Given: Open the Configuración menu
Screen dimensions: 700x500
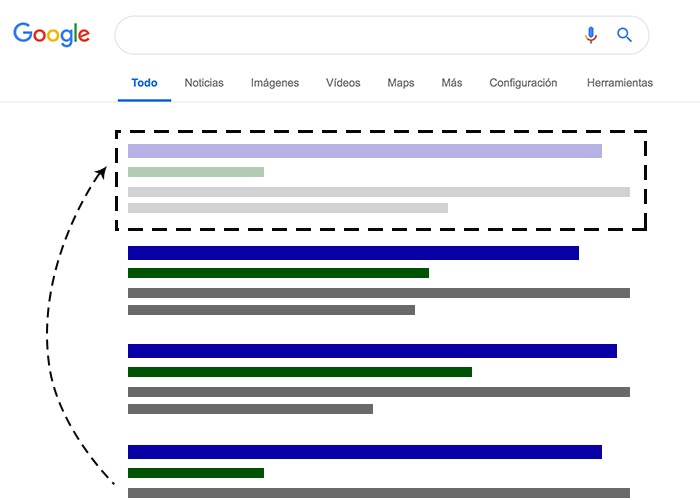Looking at the screenshot, I should [x=523, y=83].
